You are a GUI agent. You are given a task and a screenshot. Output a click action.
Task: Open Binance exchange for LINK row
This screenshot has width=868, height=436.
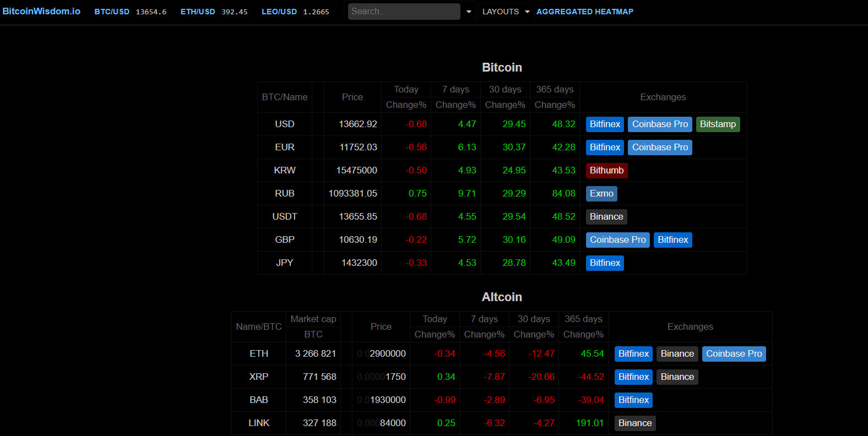[x=635, y=423]
